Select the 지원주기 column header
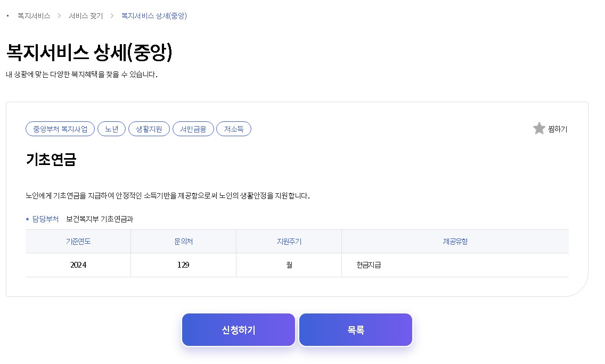 click(x=289, y=241)
